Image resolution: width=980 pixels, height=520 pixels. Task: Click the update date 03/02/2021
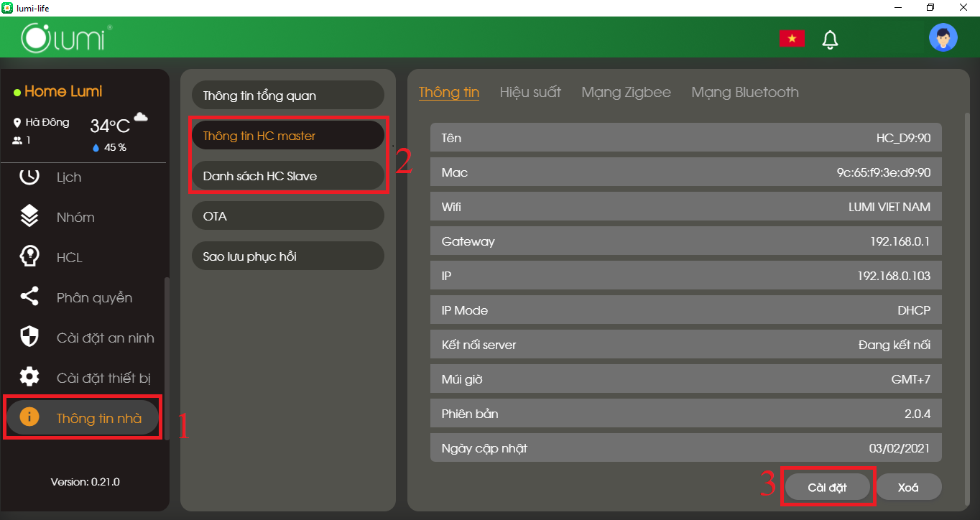tap(900, 448)
